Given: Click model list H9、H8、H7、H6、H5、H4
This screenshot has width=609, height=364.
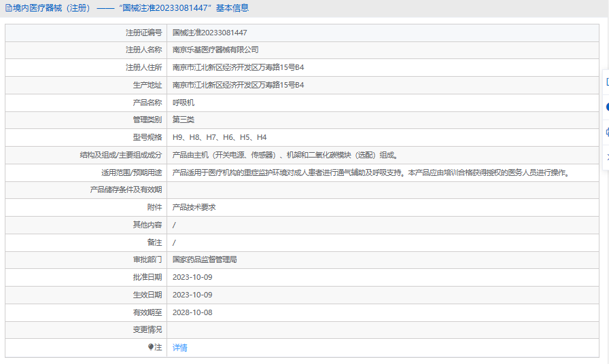Looking at the screenshot, I should (220, 137).
